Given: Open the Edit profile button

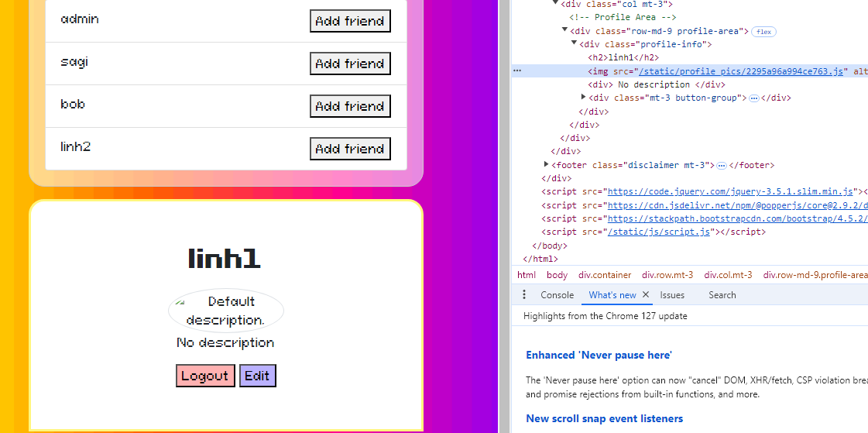Looking at the screenshot, I should 257,376.
